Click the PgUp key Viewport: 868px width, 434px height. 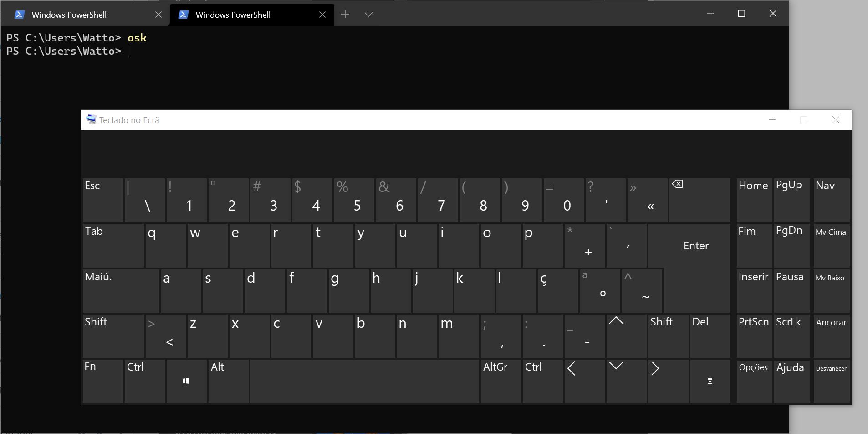[792, 200]
